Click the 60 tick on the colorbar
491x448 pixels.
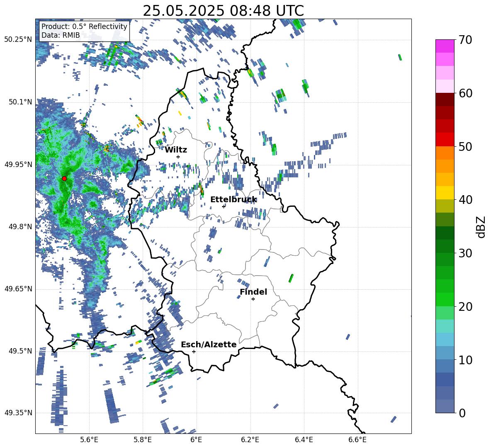click(465, 93)
